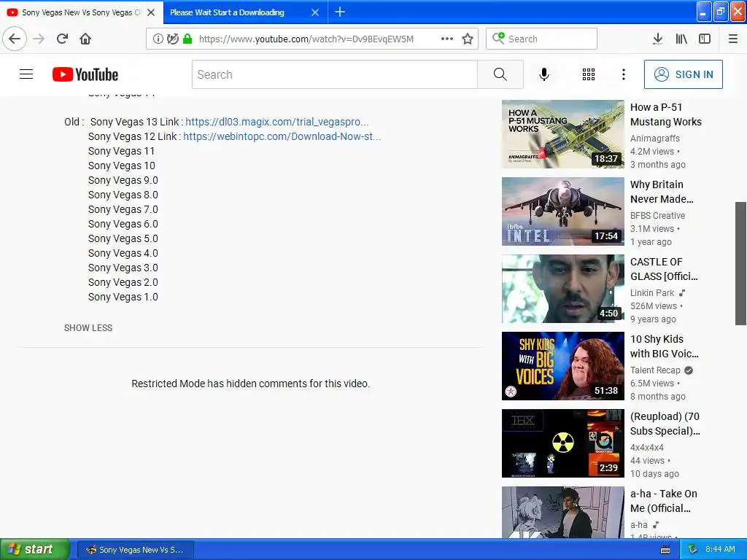Click the system tray icon beside the clock

coord(693,549)
